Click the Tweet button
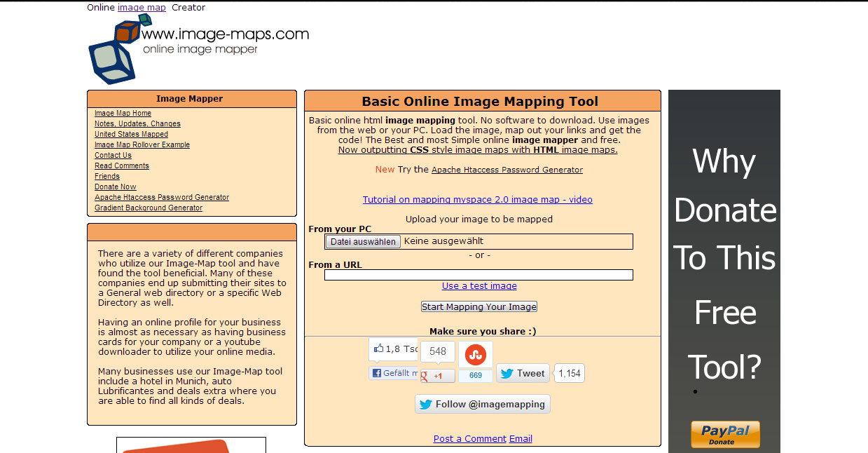This screenshot has height=453, width=868. click(523, 373)
